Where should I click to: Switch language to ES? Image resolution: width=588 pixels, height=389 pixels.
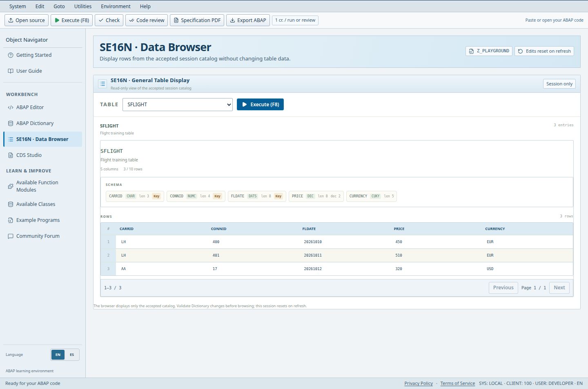click(x=72, y=355)
